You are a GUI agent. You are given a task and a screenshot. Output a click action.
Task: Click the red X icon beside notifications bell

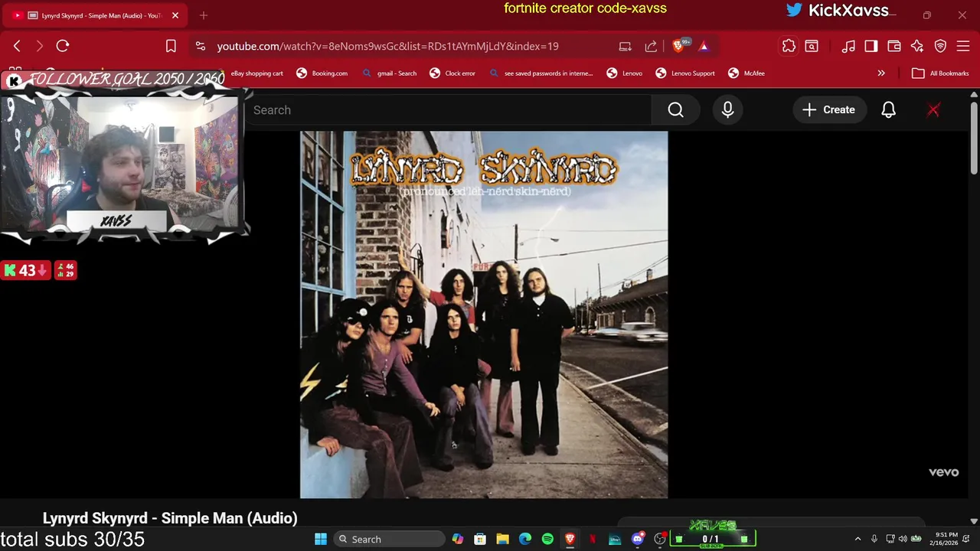[x=933, y=110]
